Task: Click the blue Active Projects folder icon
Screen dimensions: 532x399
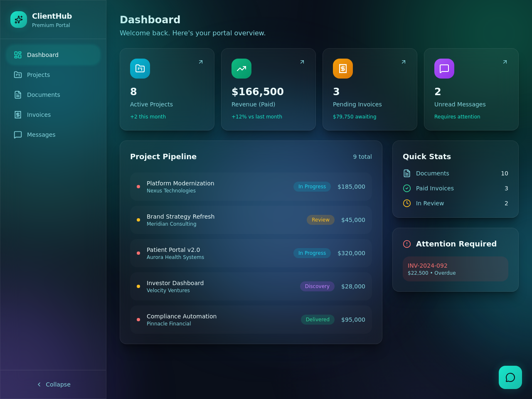Action: coord(140,69)
